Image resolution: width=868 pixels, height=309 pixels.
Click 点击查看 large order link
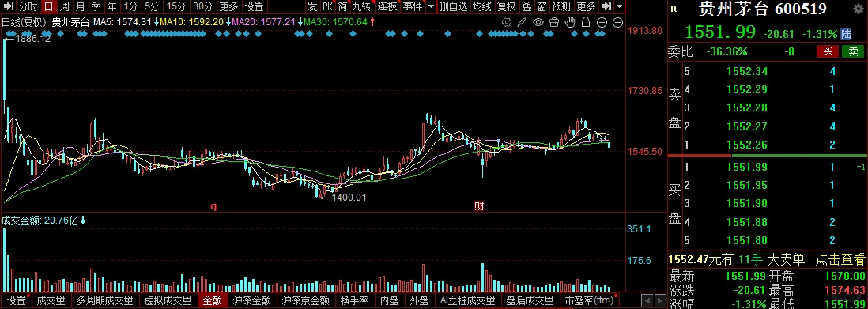pos(840,258)
